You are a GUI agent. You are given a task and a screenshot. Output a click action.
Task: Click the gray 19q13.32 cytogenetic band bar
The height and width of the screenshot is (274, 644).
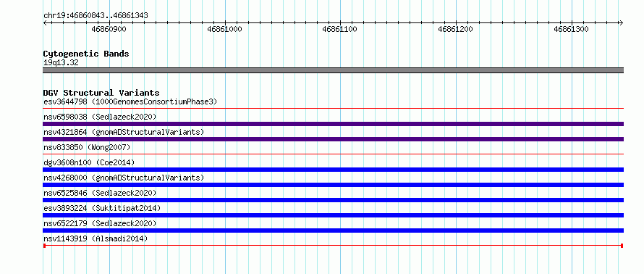click(x=334, y=70)
